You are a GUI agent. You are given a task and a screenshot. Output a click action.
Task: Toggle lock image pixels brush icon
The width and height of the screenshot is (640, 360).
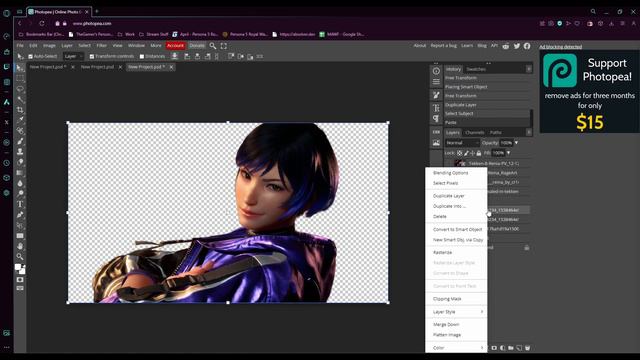point(466,153)
